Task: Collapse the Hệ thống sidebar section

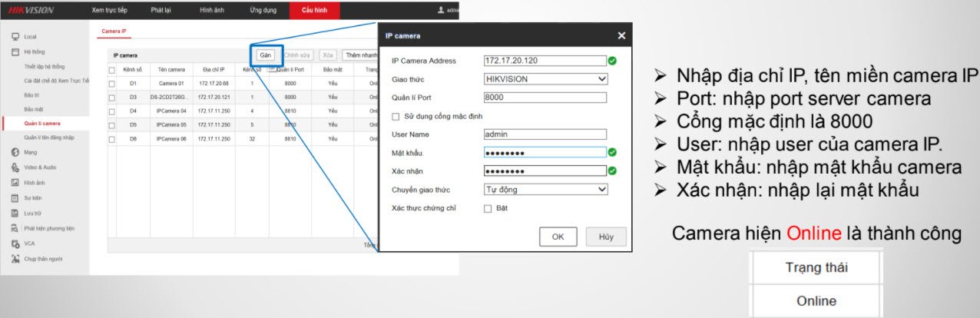Action: 15,52
